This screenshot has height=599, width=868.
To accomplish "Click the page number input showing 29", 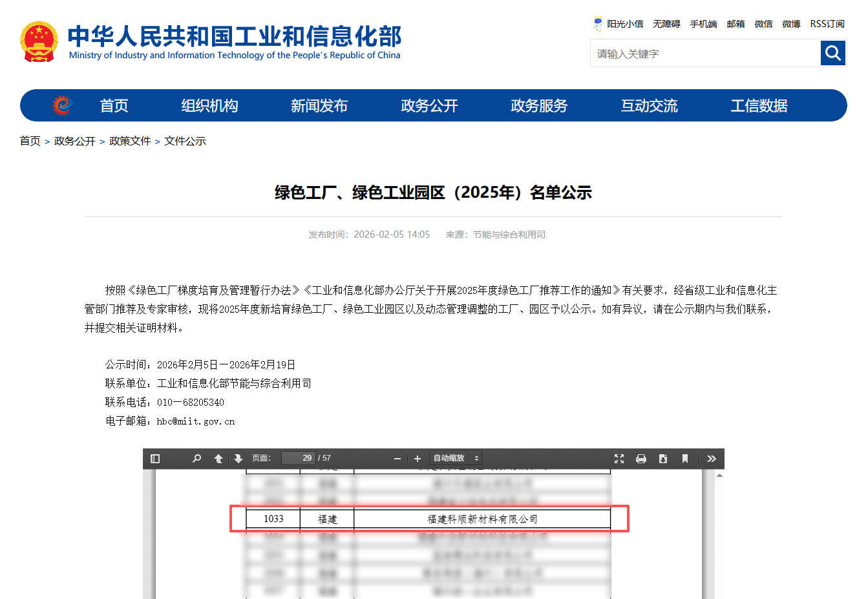I will click(299, 457).
